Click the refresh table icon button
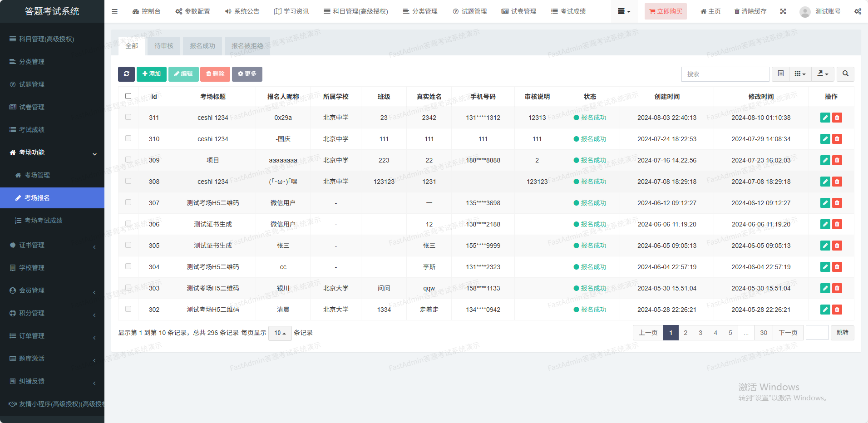Screen dimensions: 868x423 click(x=126, y=74)
